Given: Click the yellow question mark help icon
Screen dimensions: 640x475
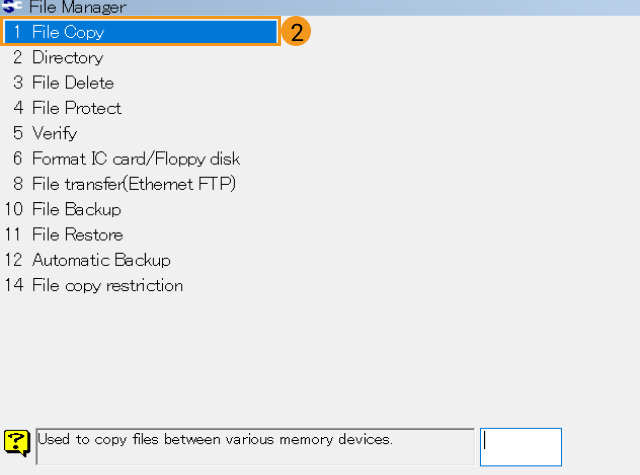Looking at the screenshot, I should point(16,441).
